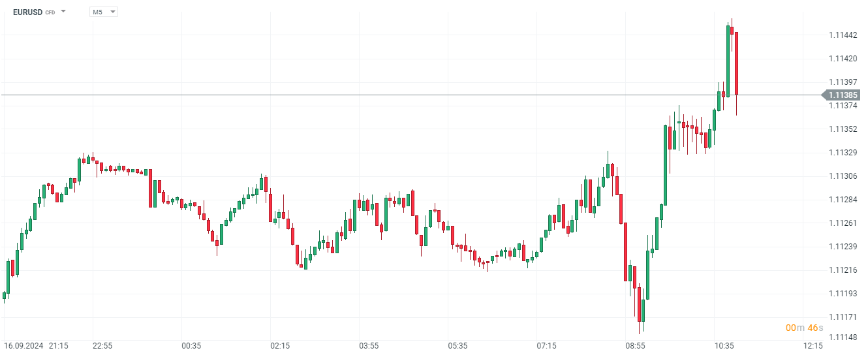The height and width of the screenshot is (357, 868).
Task: Click the CFD label next to symbol
Action: point(50,12)
